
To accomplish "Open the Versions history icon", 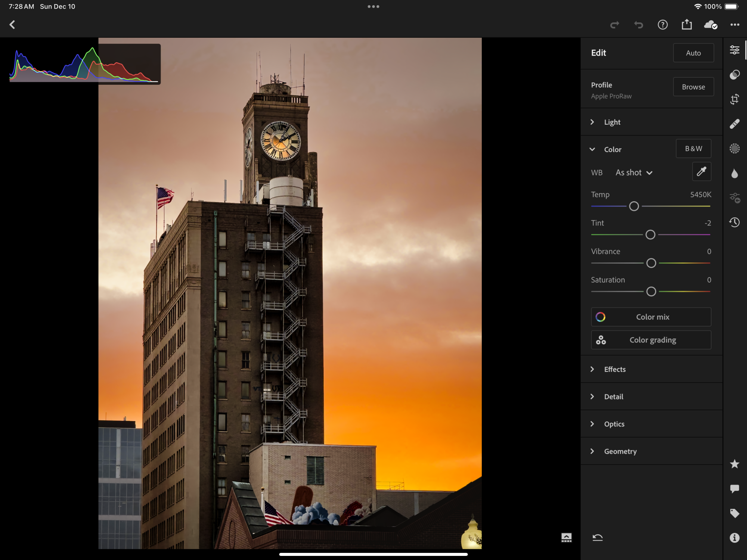I will click(734, 223).
